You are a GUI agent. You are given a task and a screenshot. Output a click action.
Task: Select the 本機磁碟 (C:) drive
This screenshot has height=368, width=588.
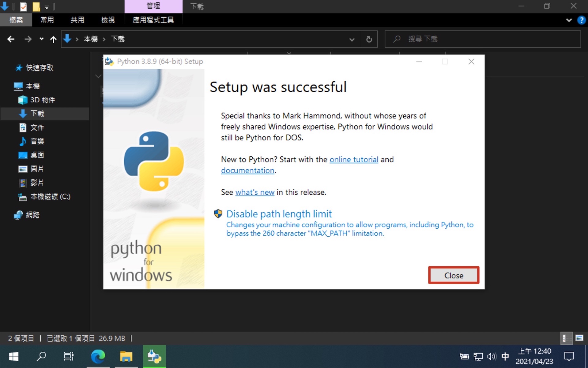(x=50, y=196)
